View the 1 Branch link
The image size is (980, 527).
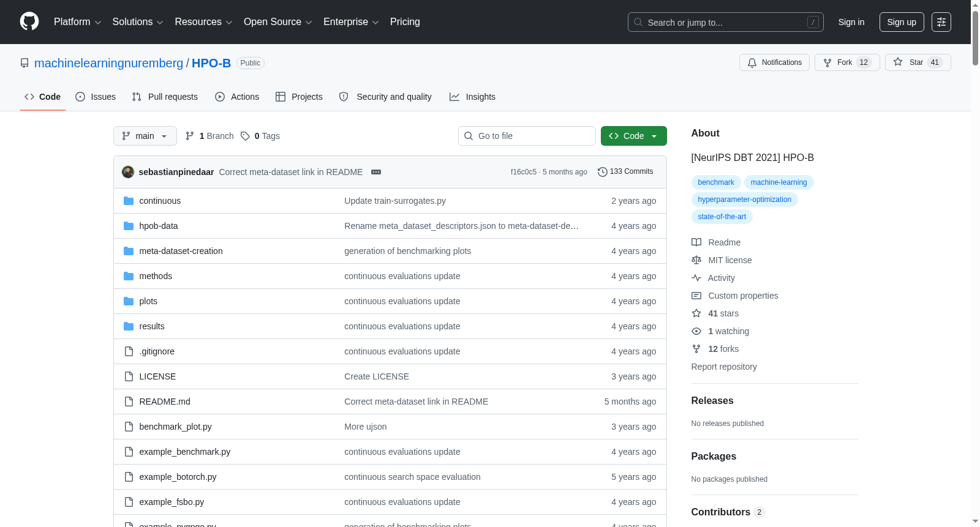coord(209,136)
